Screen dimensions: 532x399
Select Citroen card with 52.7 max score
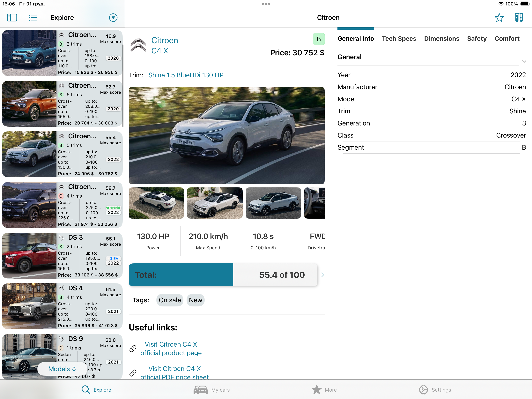tap(62, 103)
